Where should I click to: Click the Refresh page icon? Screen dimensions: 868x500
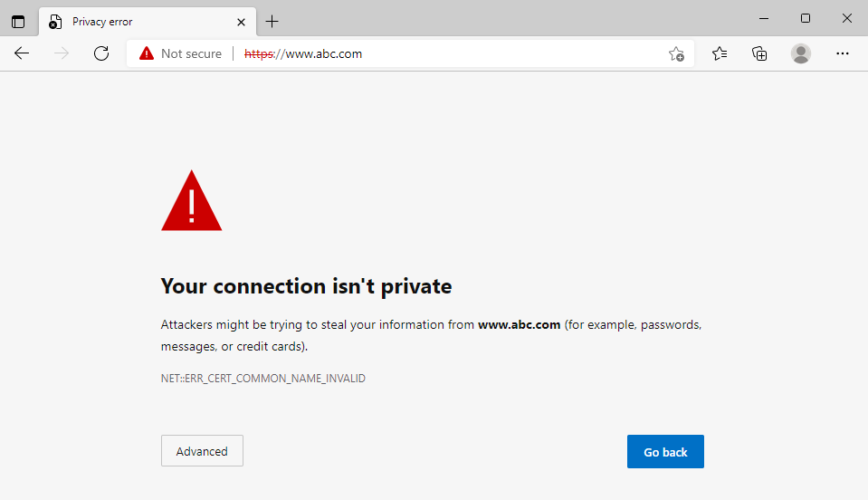point(101,53)
